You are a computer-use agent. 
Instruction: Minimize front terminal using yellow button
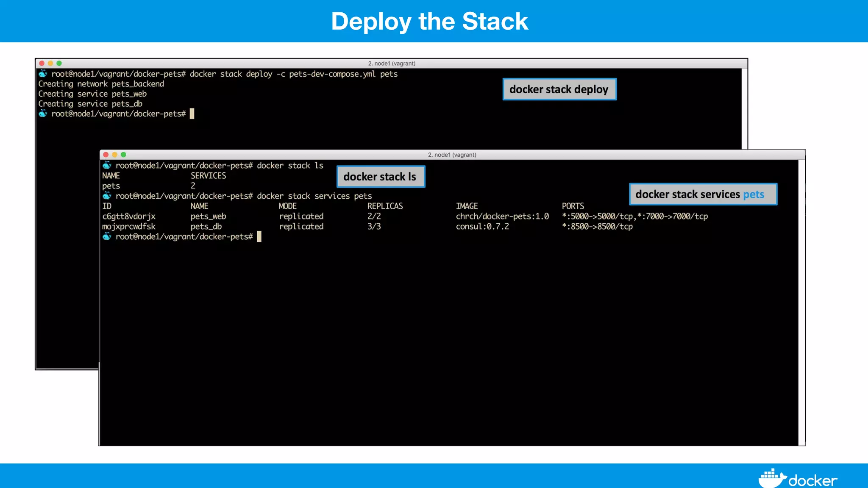[114, 155]
